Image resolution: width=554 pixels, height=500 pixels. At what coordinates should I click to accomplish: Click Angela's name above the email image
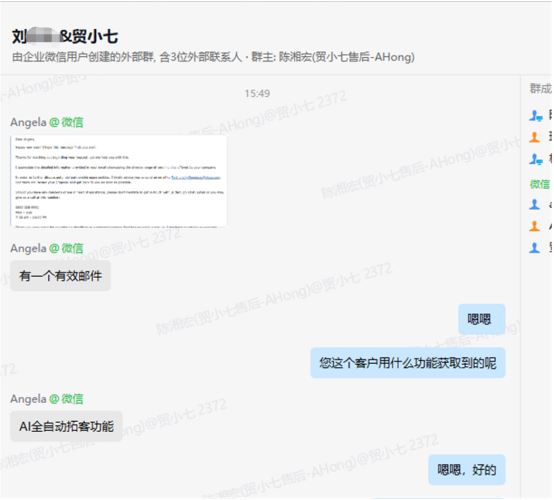point(28,122)
